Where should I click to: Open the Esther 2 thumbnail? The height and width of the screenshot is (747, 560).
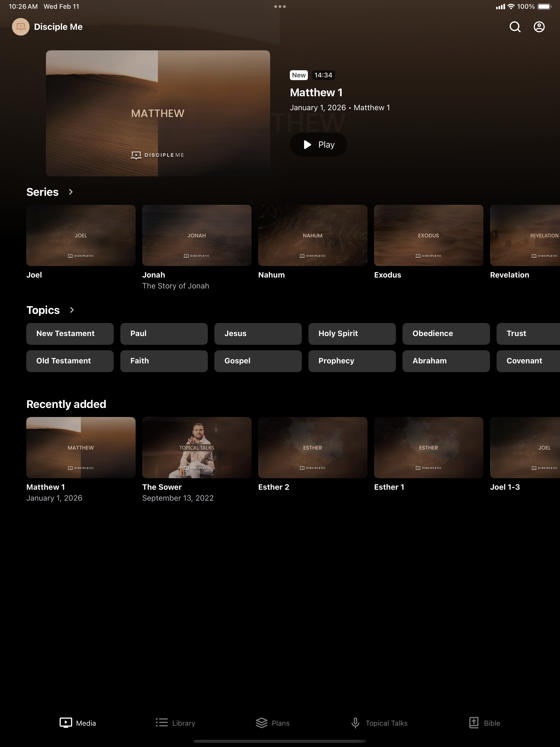point(313,447)
